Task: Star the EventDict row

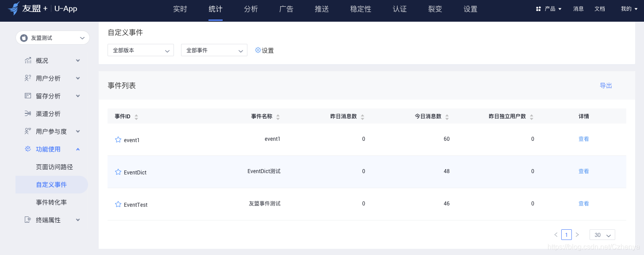Action: (x=118, y=172)
